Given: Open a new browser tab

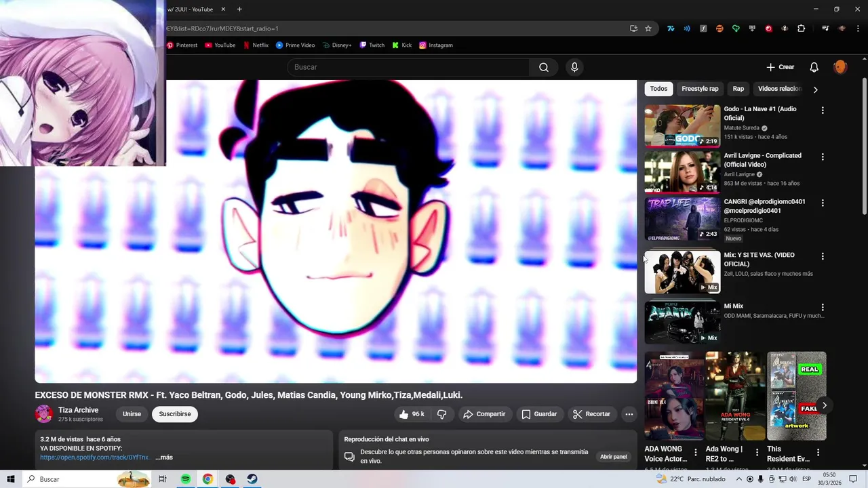Looking at the screenshot, I should coord(239,9).
